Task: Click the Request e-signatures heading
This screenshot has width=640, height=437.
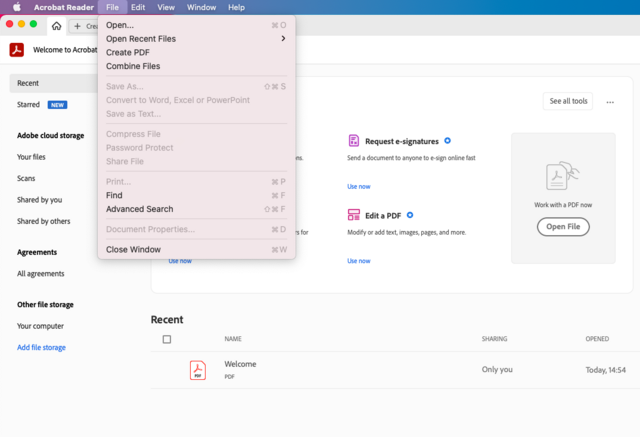Action: 402,141
